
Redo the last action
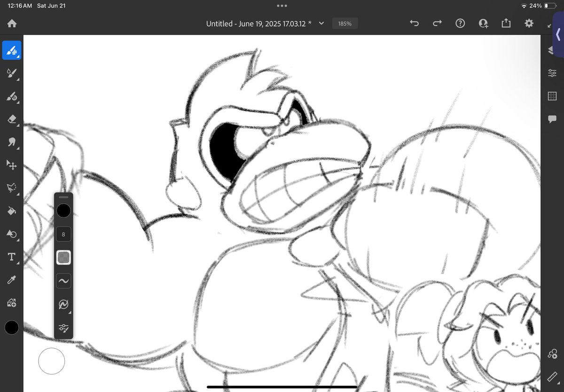pyautogui.click(x=437, y=23)
